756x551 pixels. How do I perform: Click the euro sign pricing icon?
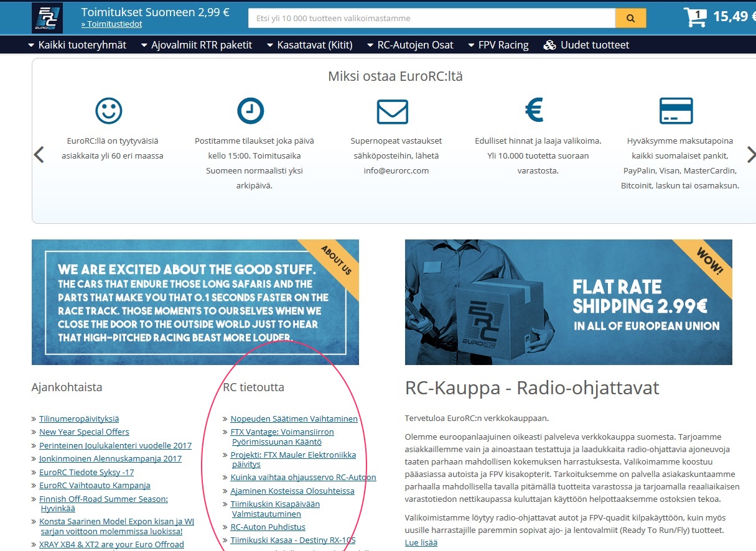click(534, 110)
